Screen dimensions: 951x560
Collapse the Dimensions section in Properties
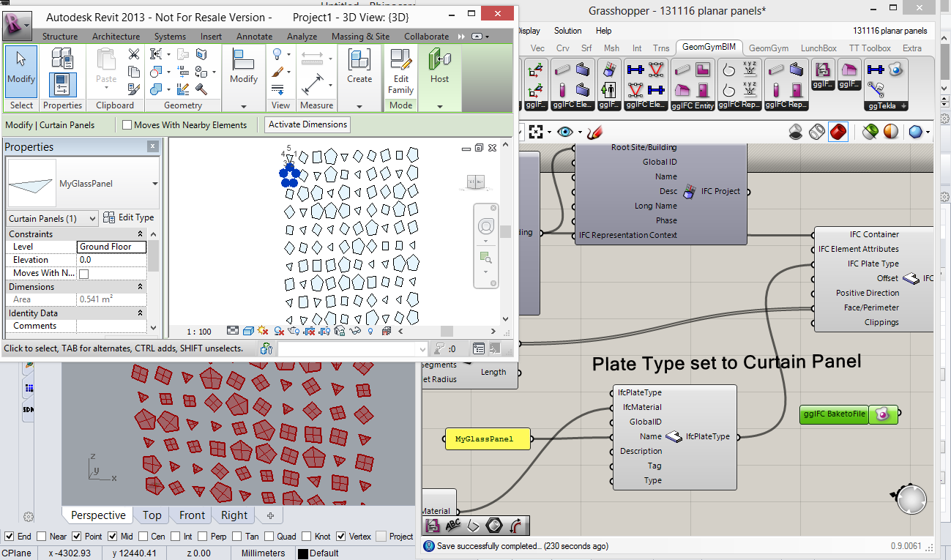[x=140, y=287]
